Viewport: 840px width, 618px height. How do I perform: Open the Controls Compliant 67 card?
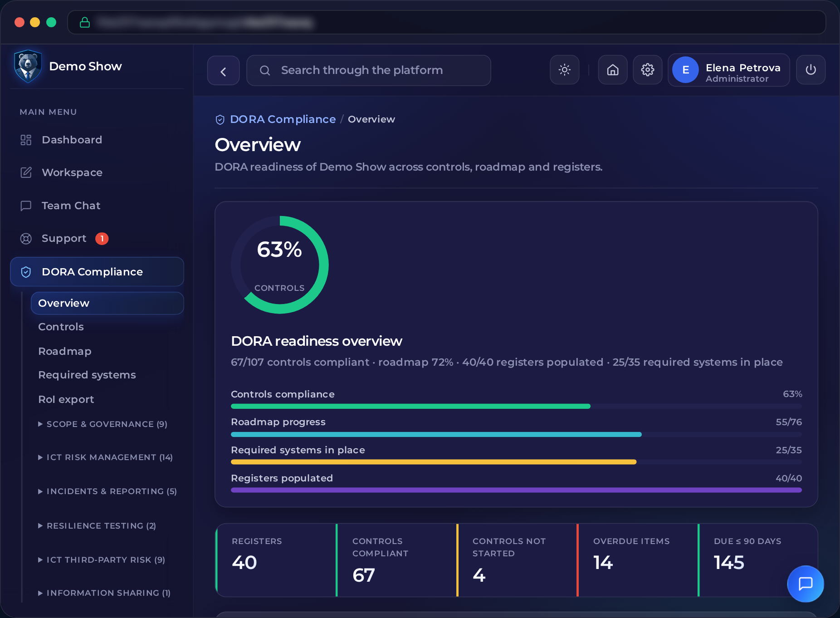pyautogui.click(x=396, y=560)
